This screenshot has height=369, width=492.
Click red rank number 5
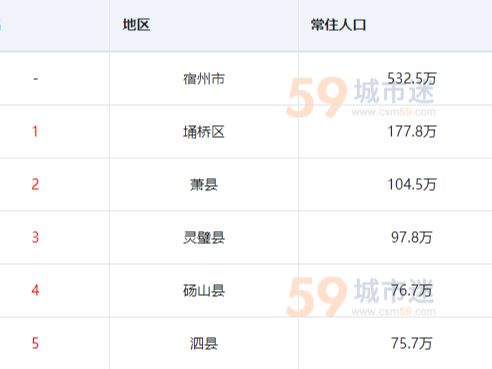[x=35, y=343]
